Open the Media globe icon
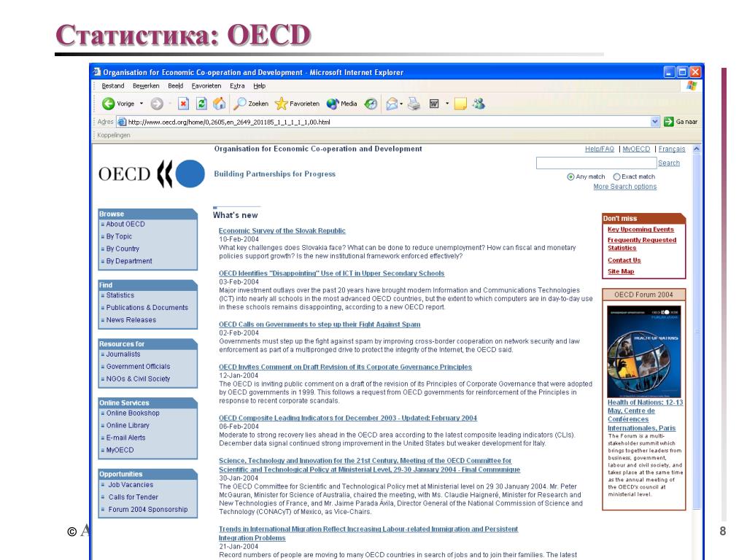This screenshot has height=560, width=747. click(333, 104)
